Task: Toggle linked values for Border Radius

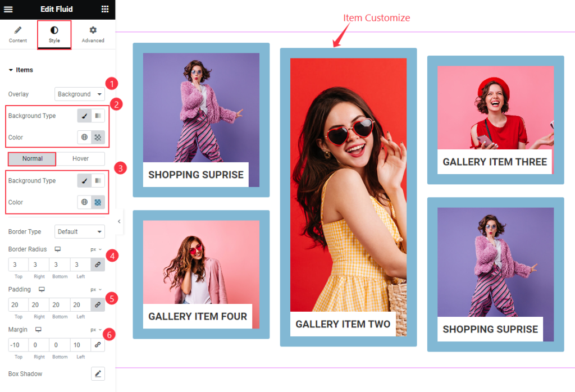Action: tap(98, 265)
